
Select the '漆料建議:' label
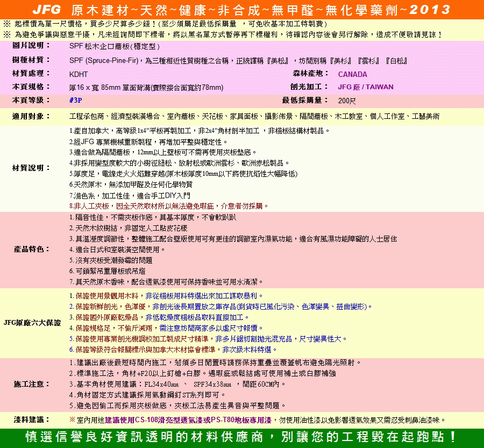tap(32, 420)
